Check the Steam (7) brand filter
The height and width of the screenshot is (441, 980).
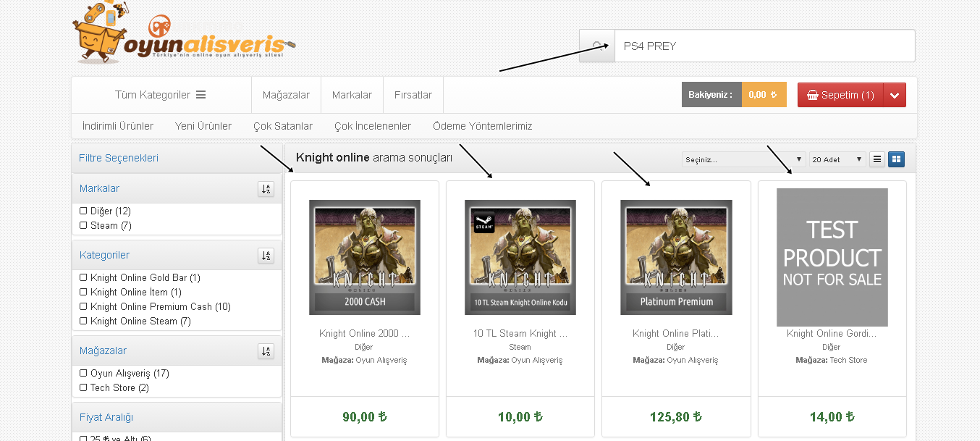tap(83, 226)
